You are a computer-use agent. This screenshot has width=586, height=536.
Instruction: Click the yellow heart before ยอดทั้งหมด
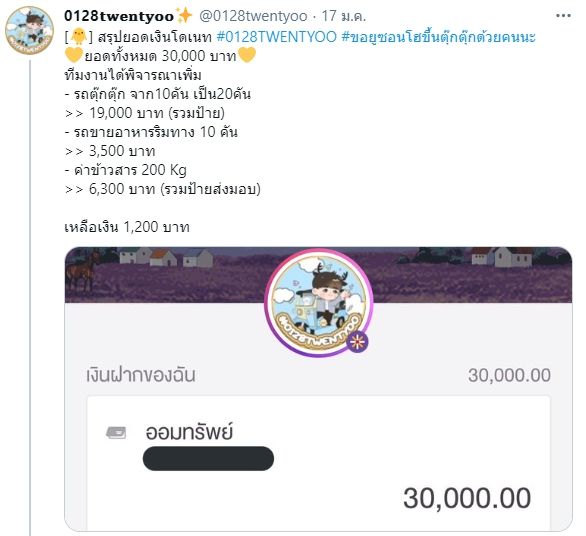(x=73, y=55)
